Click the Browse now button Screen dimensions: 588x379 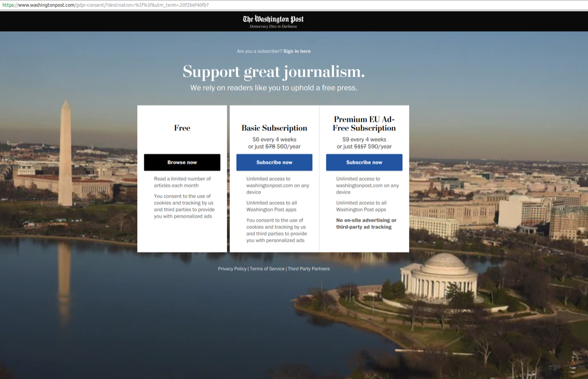[x=182, y=162]
